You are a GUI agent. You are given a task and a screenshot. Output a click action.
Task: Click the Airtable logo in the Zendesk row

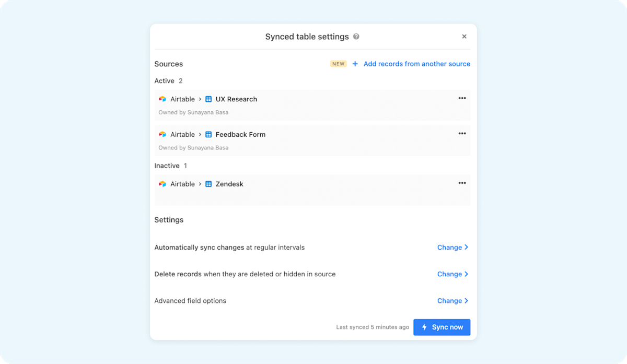tap(164, 184)
